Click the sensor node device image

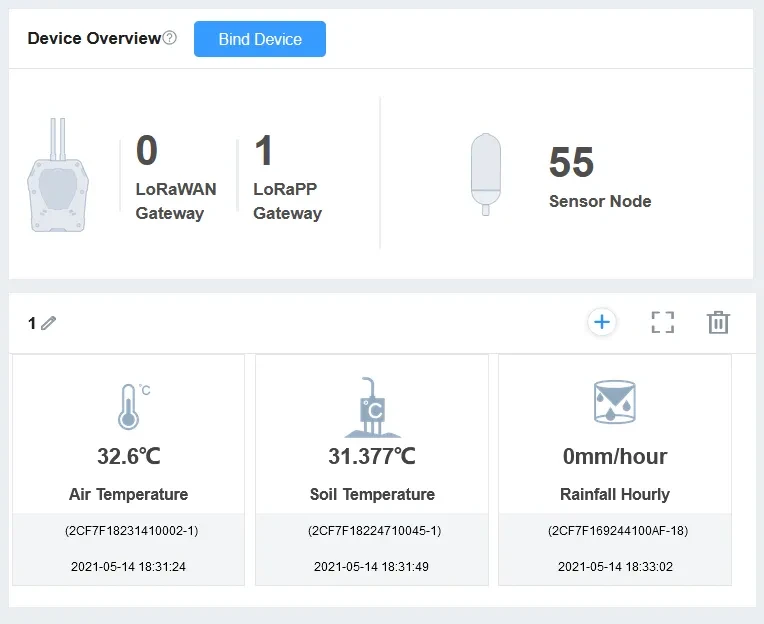485,173
